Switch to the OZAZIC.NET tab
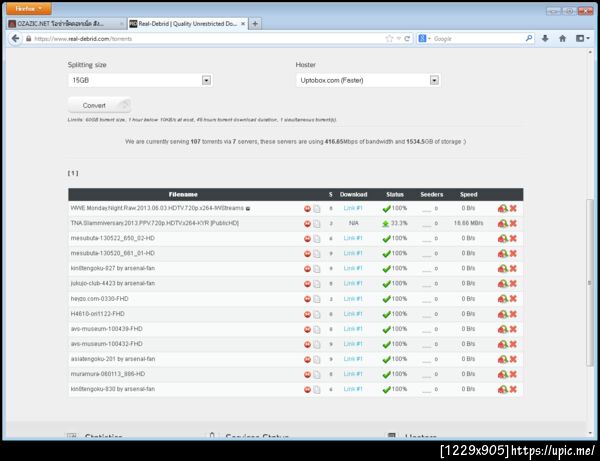Screen dimensions: 600x461 (66, 24)
